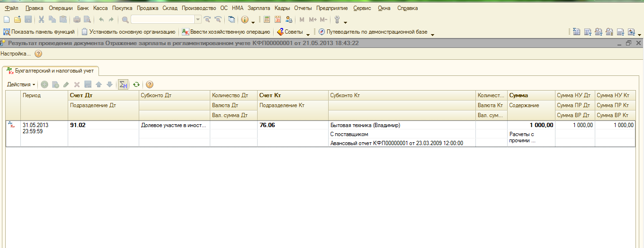Viewport: 644px width, 248px height.
Task: Open the Операции menu
Action: [x=61, y=8]
